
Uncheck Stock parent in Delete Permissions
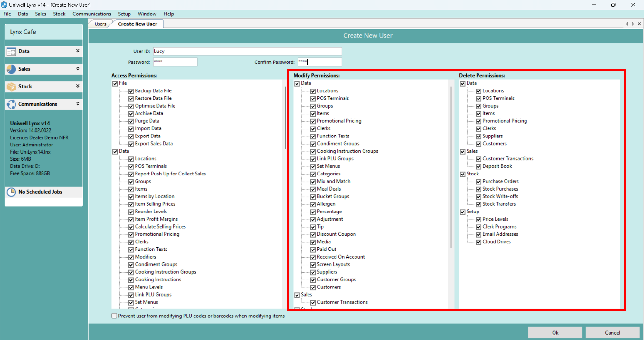pos(463,174)
